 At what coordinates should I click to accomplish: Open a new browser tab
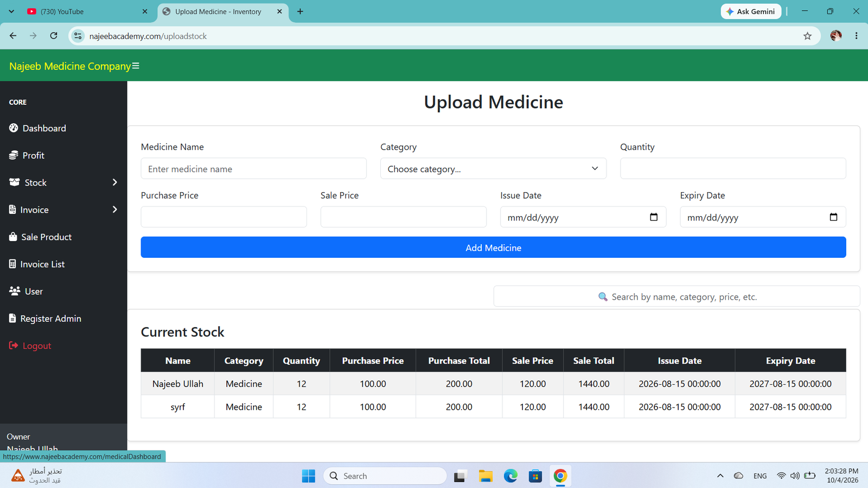coord(300,11)
